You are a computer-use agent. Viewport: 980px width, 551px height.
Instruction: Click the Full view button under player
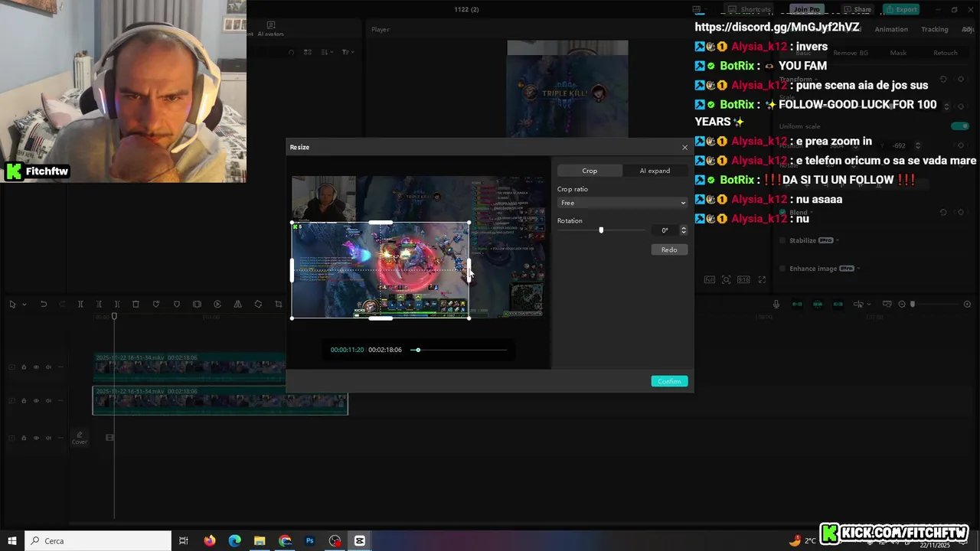[x=710, y=280]
